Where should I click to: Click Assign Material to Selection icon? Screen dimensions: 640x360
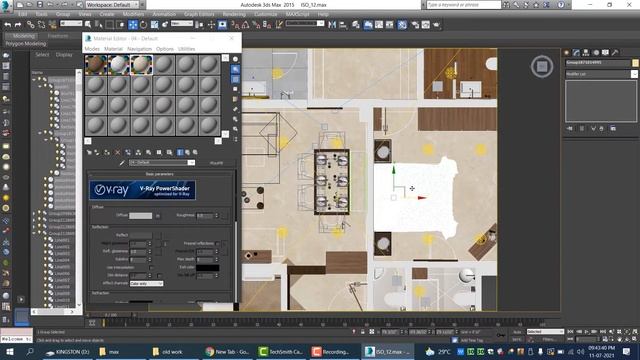pos(107,152)
